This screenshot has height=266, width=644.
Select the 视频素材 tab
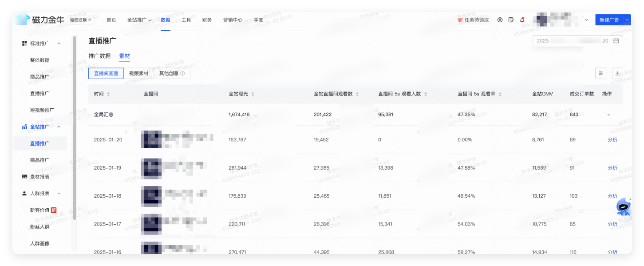coord(139,73)
